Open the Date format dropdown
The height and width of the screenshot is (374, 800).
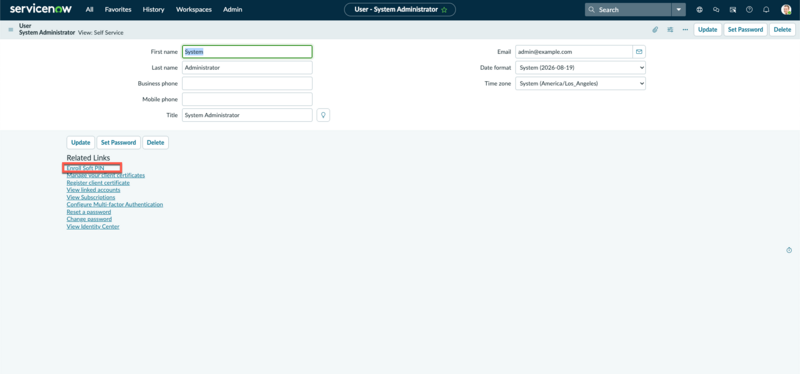click(x=580, y=67)
